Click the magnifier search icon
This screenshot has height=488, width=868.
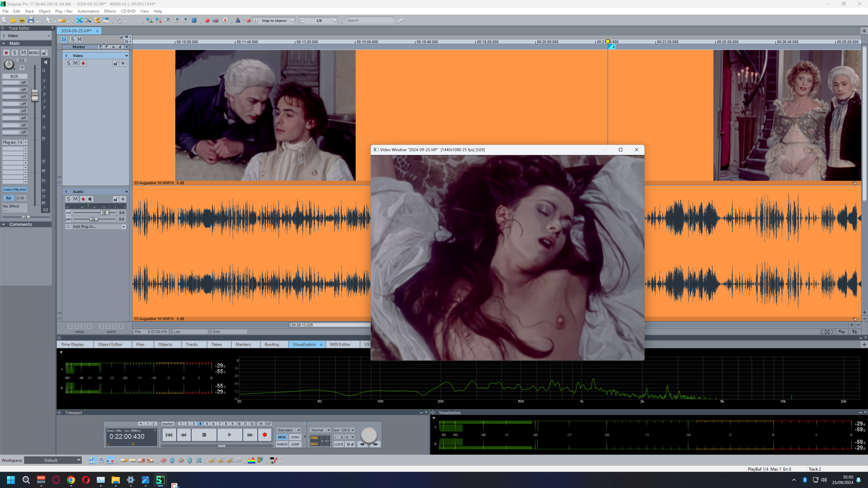(x=400, y=20)
